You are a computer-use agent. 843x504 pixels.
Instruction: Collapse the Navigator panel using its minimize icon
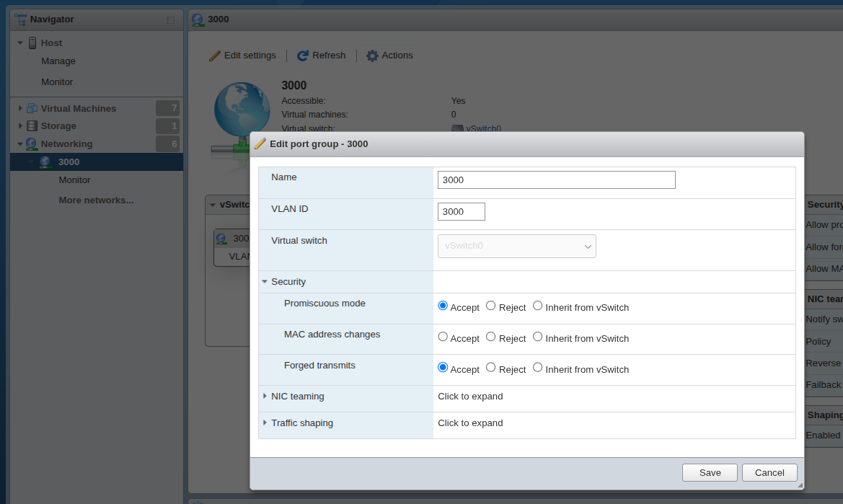(x=170, y=20)
